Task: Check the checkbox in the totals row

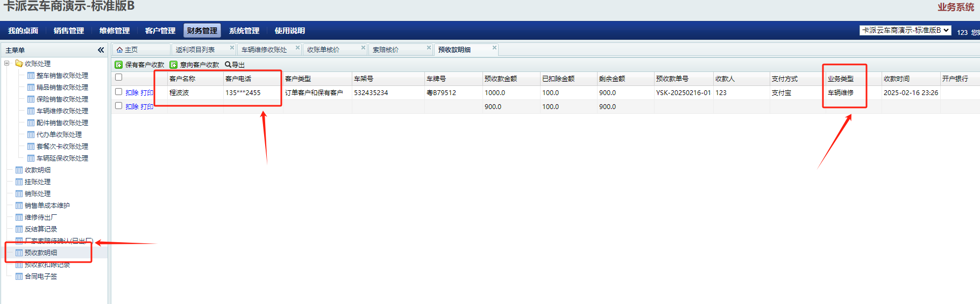Action: (119, 106)
